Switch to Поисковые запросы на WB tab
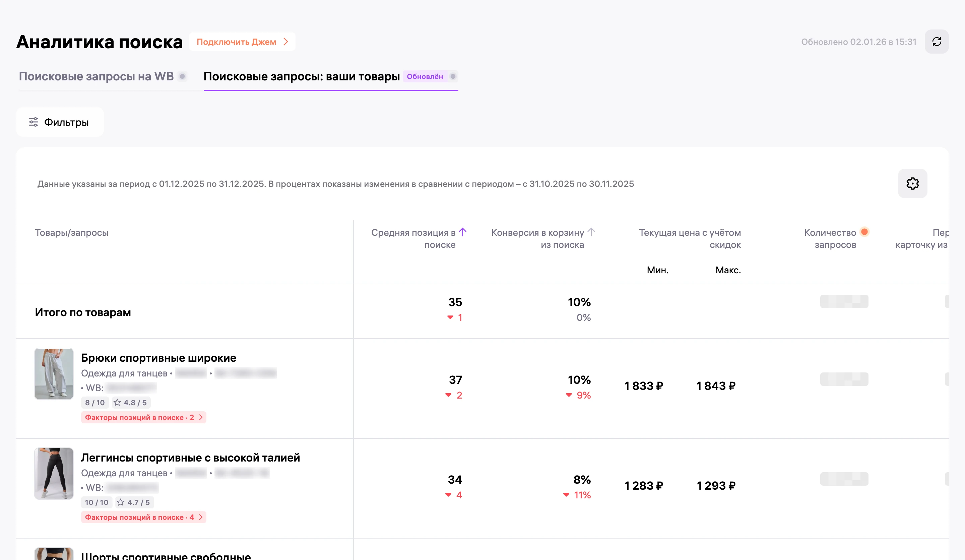965x560 pixels. [x=96, y=76]
